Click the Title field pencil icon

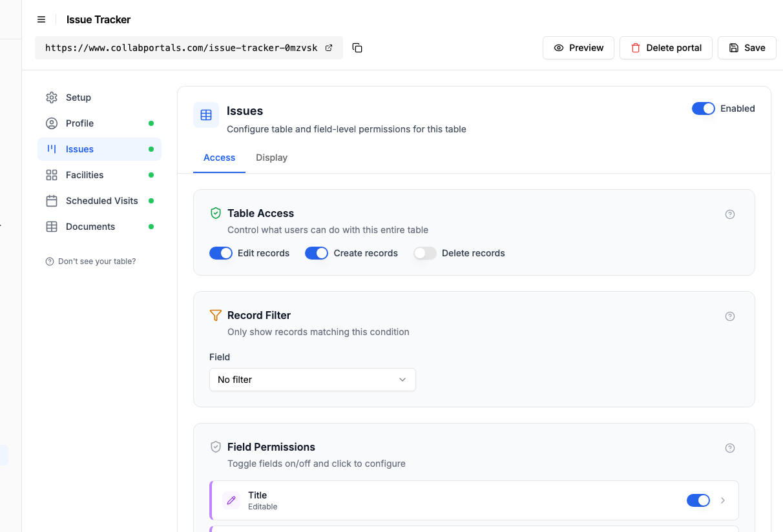231,500
